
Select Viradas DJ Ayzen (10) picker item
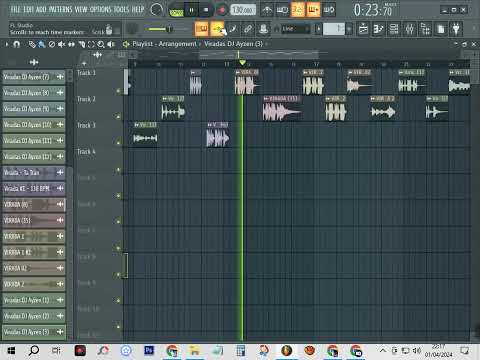click(x=34, y=125)
